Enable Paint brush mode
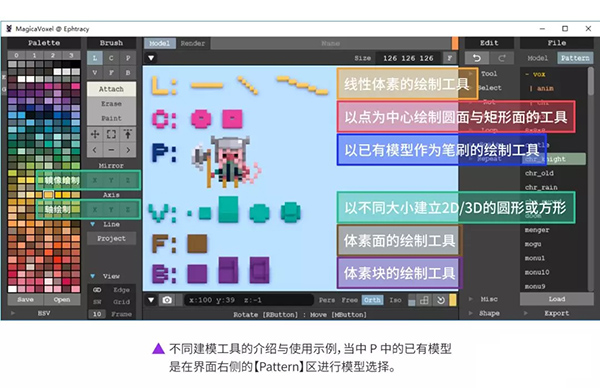Screen dimensions: 600x388 [111, 118]
